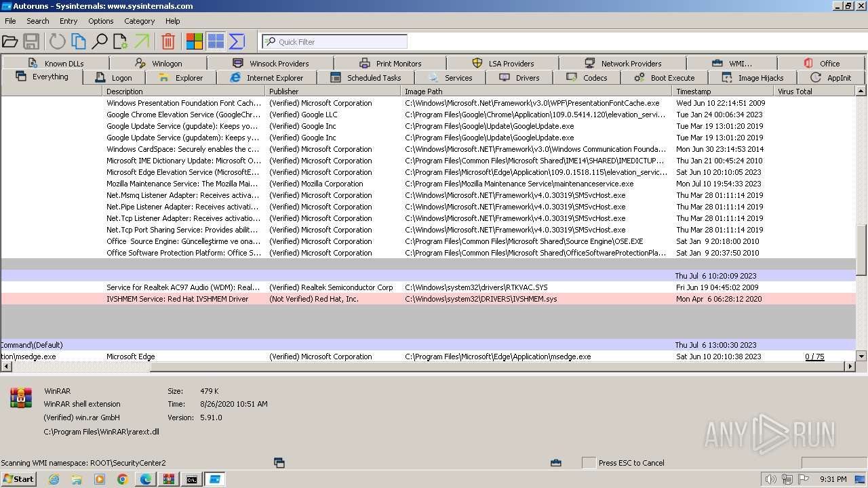Click the volume speaker tray icon
Image resolution: width=868 pixels, height=488 pixels.
coord(770,479)
